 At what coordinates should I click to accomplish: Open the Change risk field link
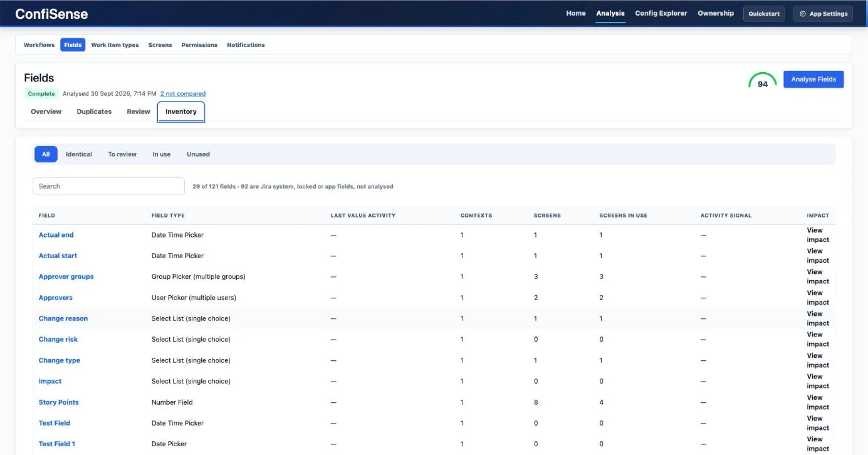[58, 339]
